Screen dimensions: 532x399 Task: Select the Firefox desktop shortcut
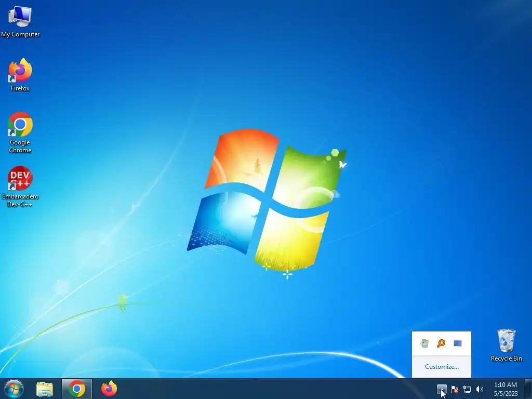click(20, 75)
